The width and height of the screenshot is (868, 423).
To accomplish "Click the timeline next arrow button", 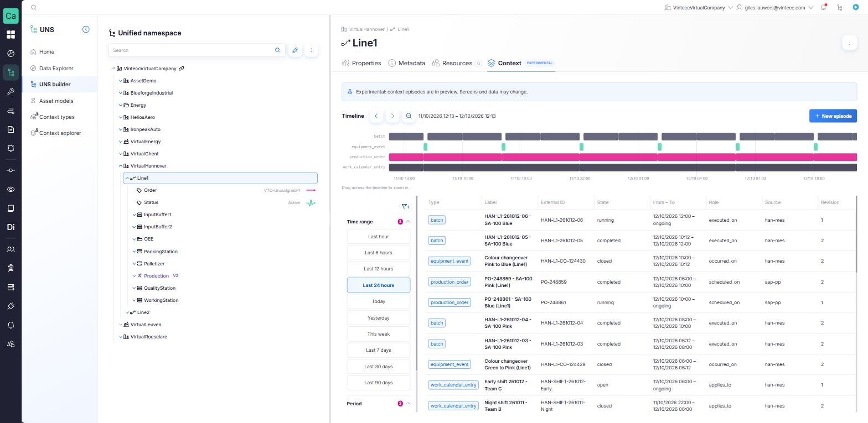I will pyautogui.click(x=392, y=116).
